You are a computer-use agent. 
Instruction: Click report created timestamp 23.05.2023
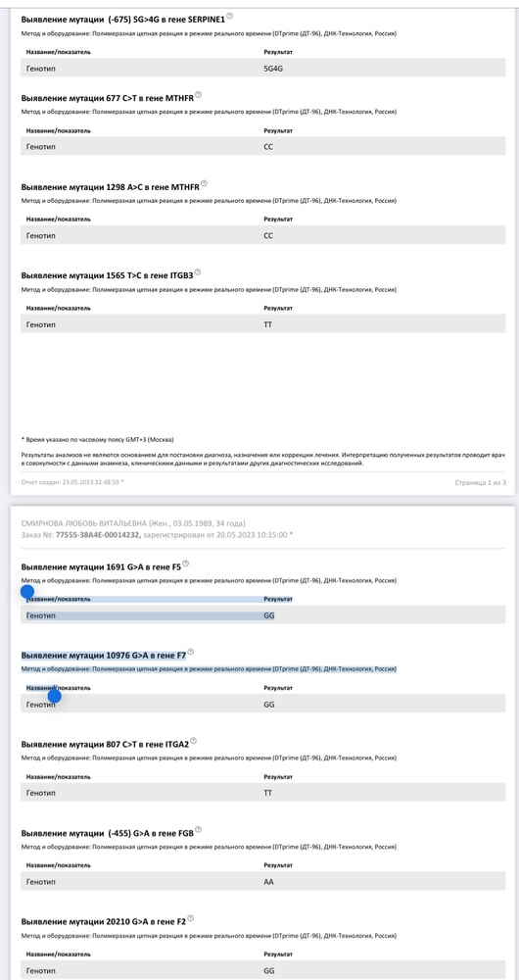point(72,482)
